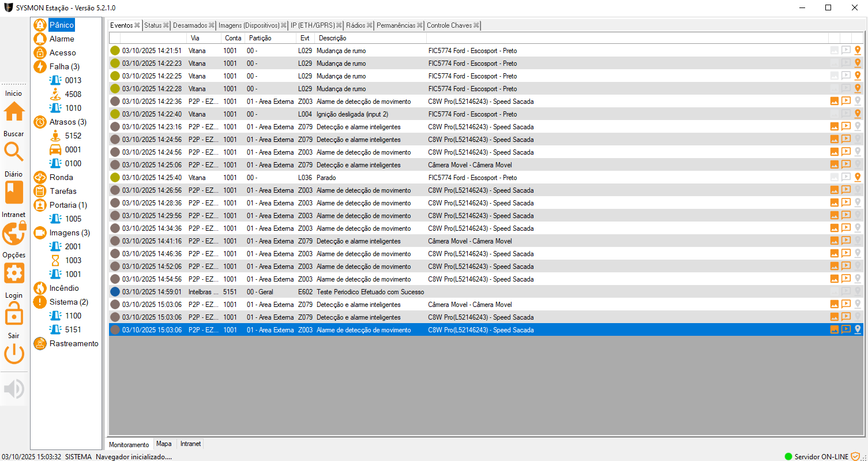Click the Login padlock icon
This screenshot has height=461, width=868.
(x=14, y=314)
